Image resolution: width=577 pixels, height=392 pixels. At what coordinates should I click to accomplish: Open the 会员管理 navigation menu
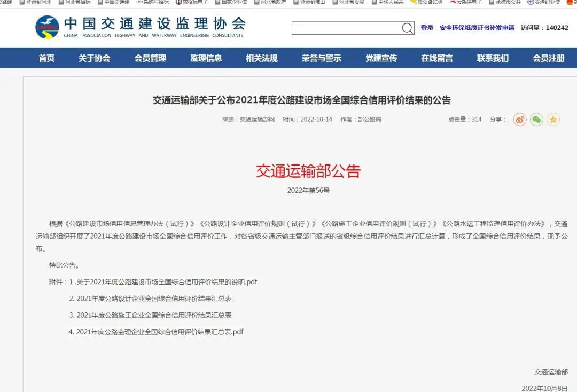click(150, 59)
